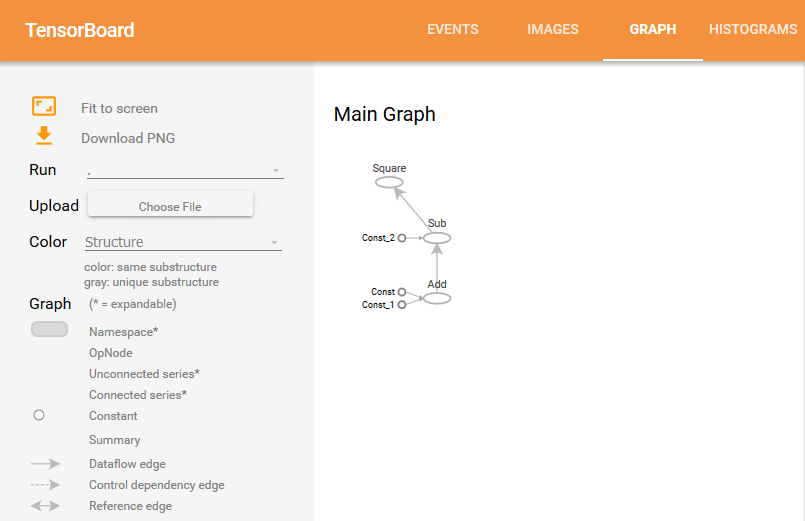Click the TensorBoard title link
805x521 pixels.
[x=80, y=30]
